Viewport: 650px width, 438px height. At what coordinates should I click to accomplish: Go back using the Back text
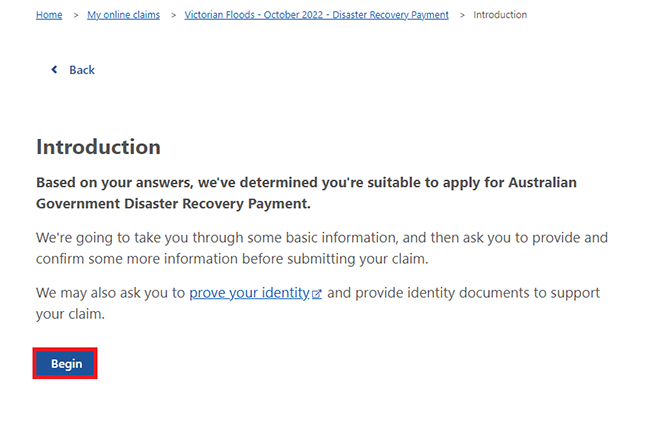point(82,70)
